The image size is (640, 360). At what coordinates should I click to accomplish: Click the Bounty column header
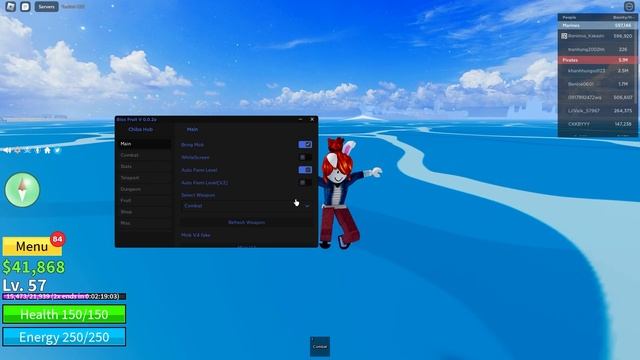(x=623, y=18)
